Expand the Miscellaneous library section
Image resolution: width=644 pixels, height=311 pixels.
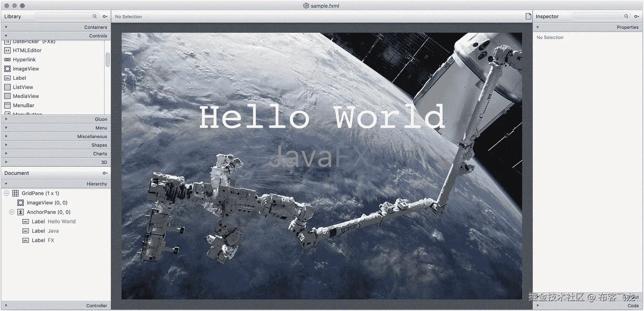pos(6,136)
